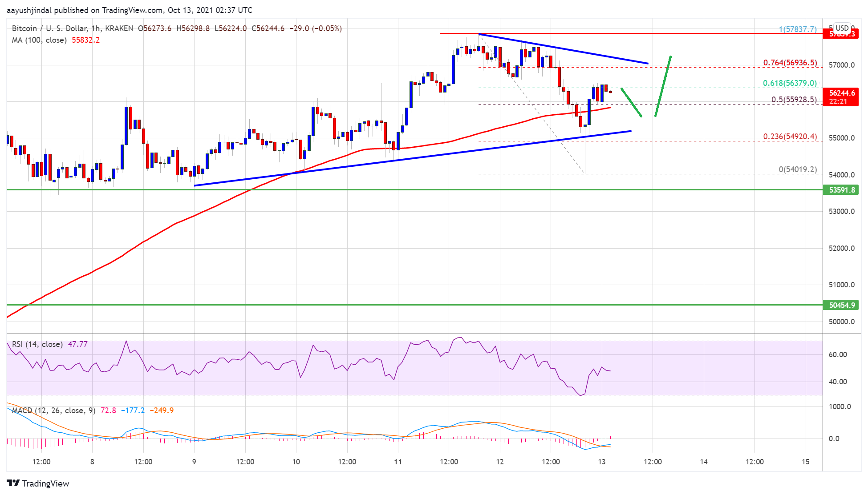Click the 0.5(55928.5) Fibonacci level label
Viewport: 868px width, 495px height.
(x=794, y=100)
